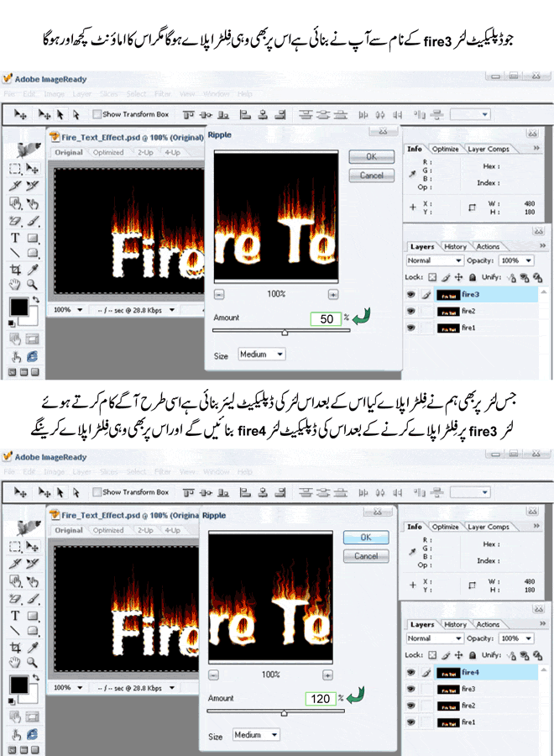Open Actions tab in lower Layers panel

point(488,624)
